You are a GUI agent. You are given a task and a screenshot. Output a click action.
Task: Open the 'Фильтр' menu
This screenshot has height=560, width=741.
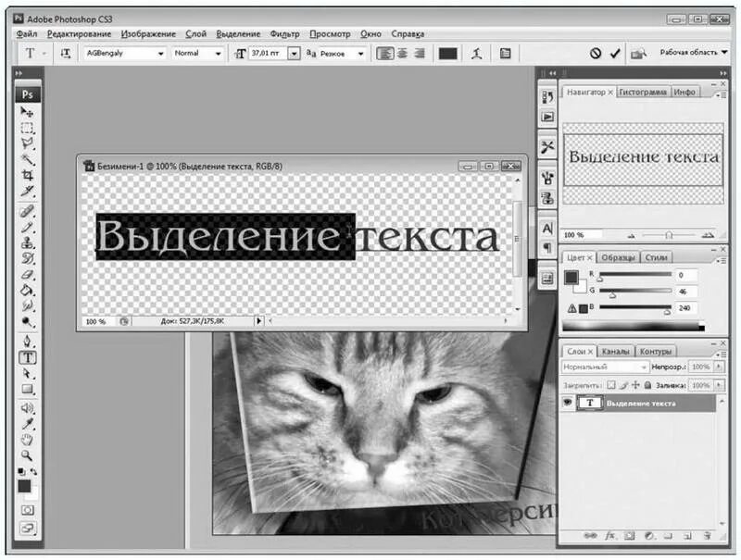pyautogui.click(x=285, y=34)
